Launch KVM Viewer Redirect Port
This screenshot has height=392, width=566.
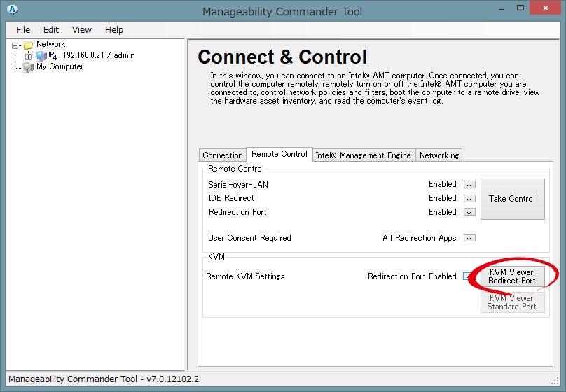tap(512, 276)
